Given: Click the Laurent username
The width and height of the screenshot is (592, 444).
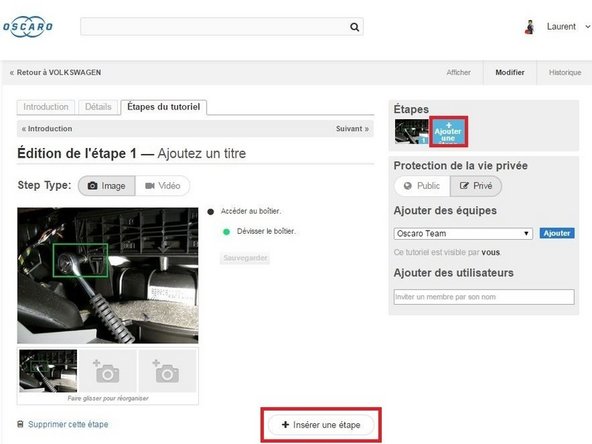Looking at the screenshot, I should 561,27.
